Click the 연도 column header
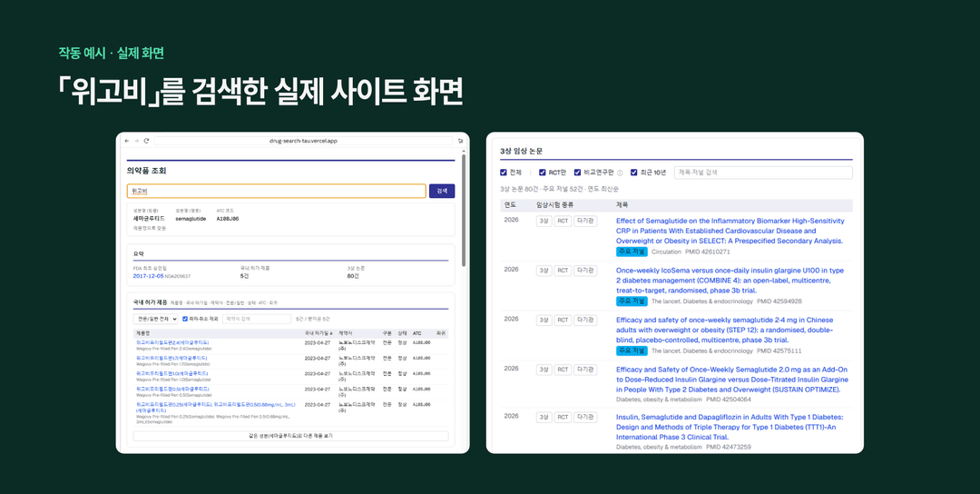Viewport: 980px width, 494px height. pyautogui.click(x=511, y=205)
